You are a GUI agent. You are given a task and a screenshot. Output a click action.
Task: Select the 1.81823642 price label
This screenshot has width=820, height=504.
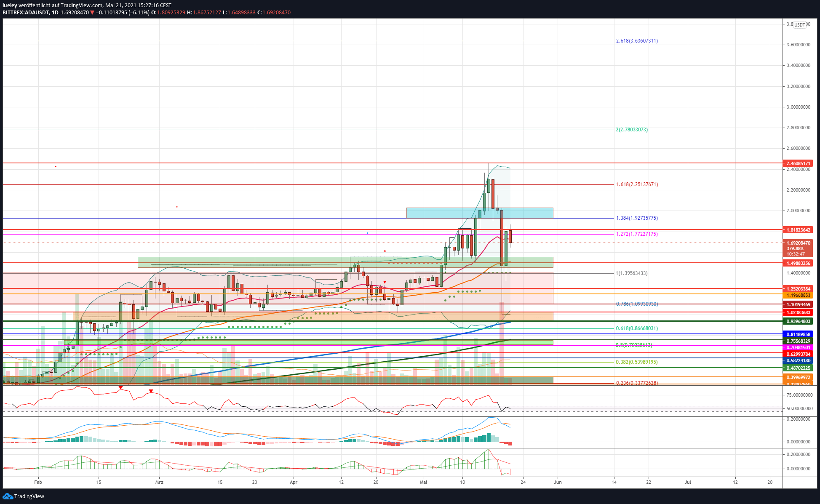tap(798, 230)
